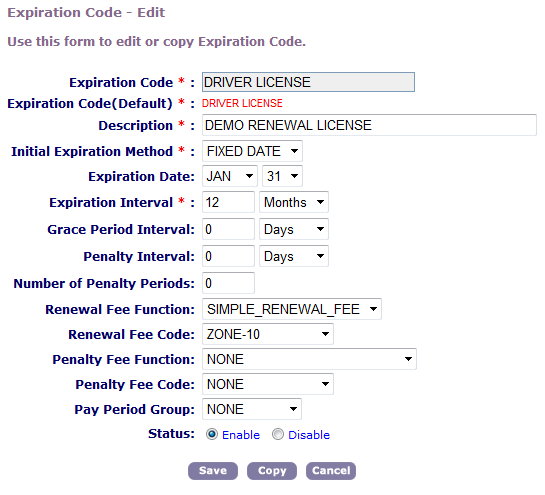Open the Pay Period Group dropdown
This screenshot has width=545, height=495.
(x=252, y=409)
